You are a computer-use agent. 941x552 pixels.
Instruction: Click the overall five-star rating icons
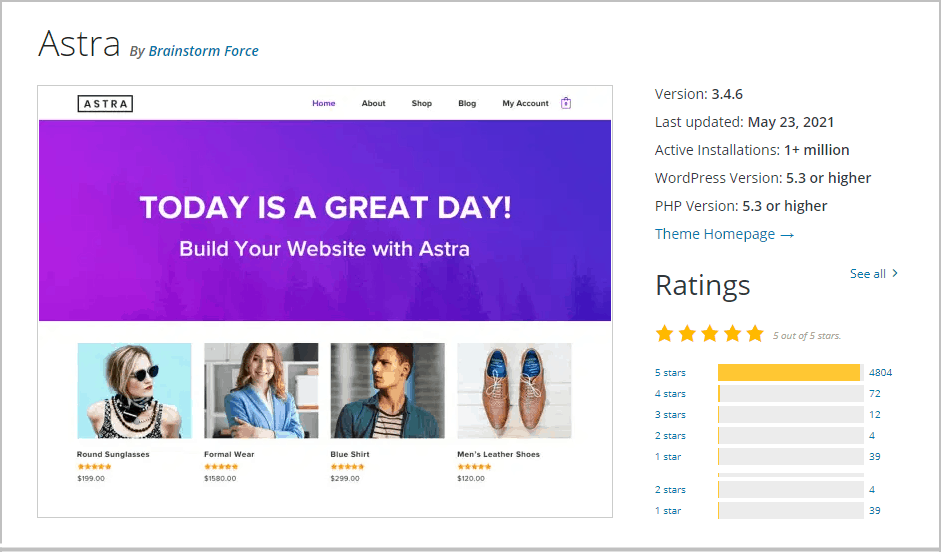click(x=709, y=334)
